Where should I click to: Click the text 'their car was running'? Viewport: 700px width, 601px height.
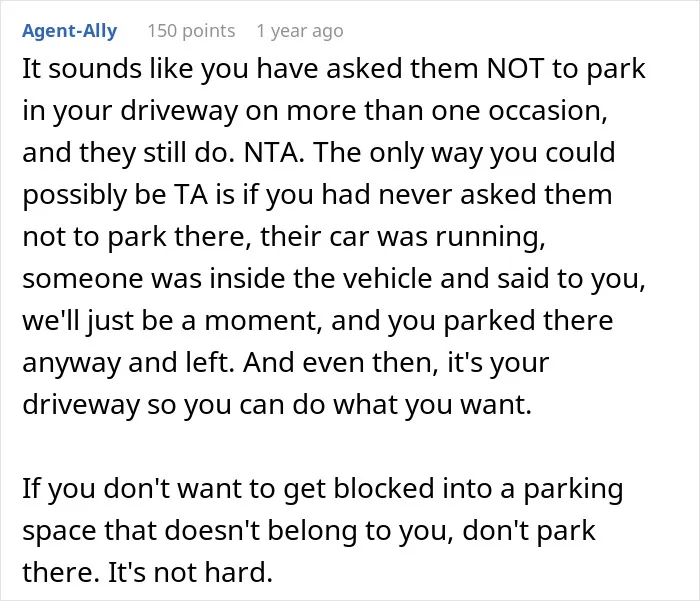[x=403, y=236]
